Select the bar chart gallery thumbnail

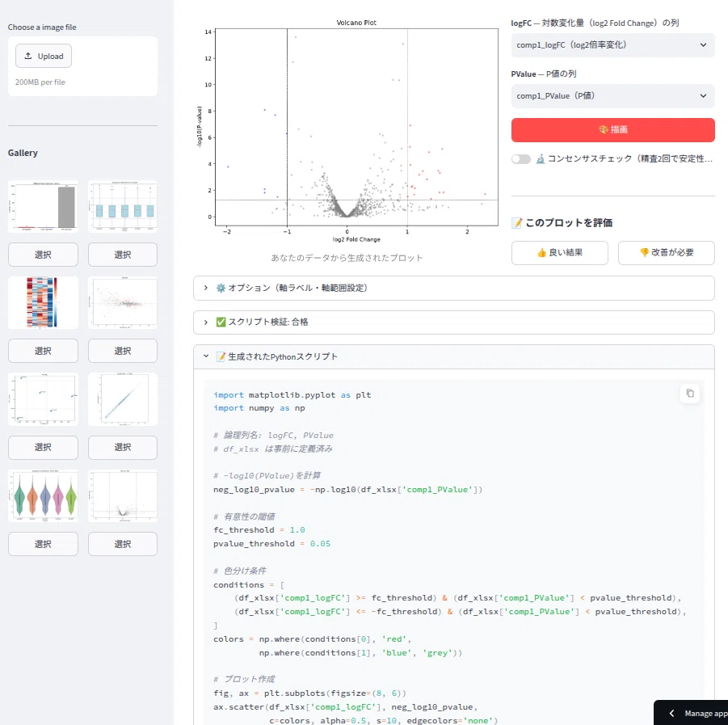pyautogui.click(x=43, y=206)
